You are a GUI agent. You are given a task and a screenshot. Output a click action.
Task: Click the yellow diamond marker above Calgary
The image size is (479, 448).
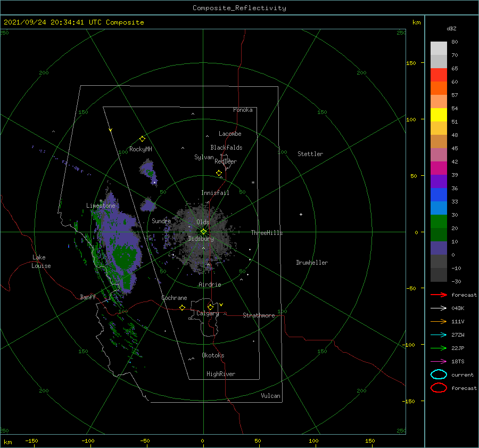pyautogui.click(x=210, y=307)
